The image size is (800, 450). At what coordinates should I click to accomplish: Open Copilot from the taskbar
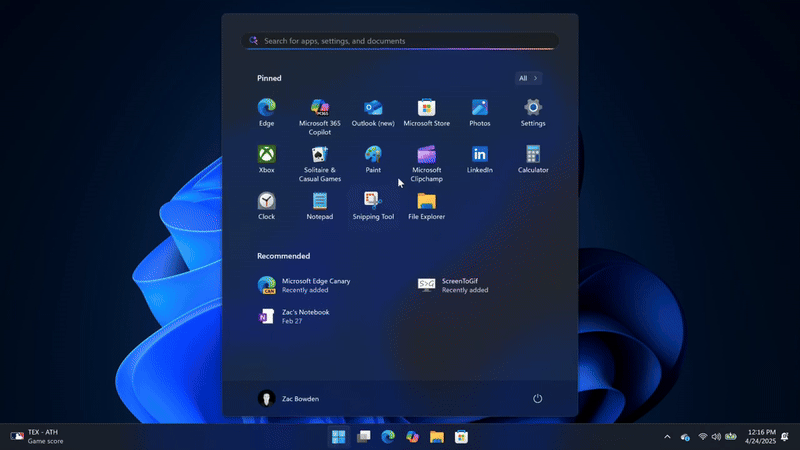412,437
